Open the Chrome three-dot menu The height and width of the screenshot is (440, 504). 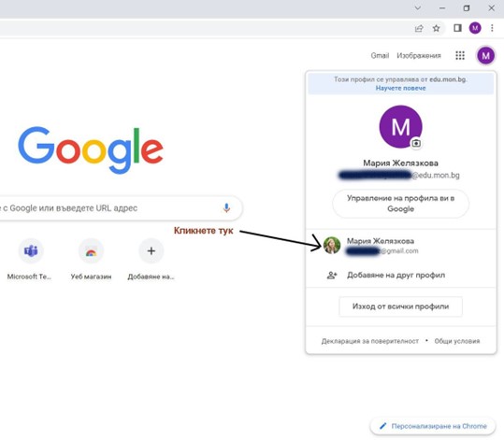click(492, 28)
